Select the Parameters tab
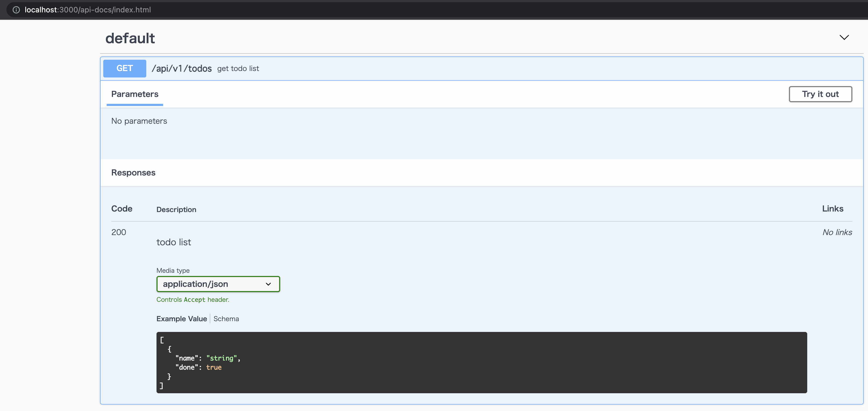Image resolution: width=868 pixels, height=411 pixels. pyautogui.click(x=134, y=94)
